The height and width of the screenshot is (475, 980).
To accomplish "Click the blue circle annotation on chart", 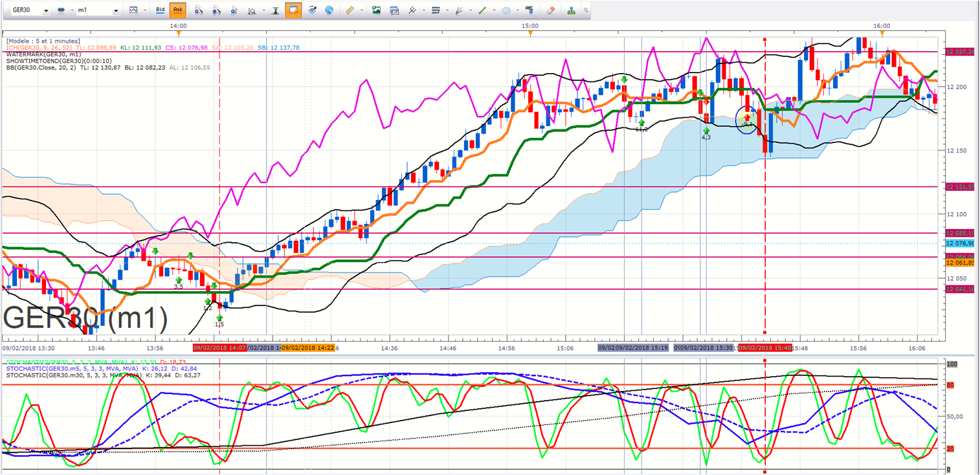I will tap(748, 120).
